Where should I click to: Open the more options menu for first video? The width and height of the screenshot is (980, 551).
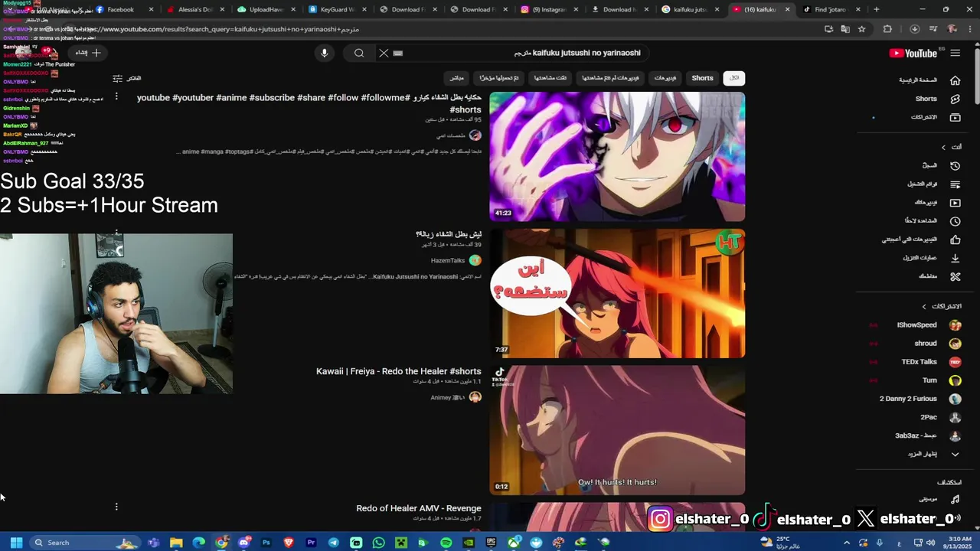(x=116, y=96)
